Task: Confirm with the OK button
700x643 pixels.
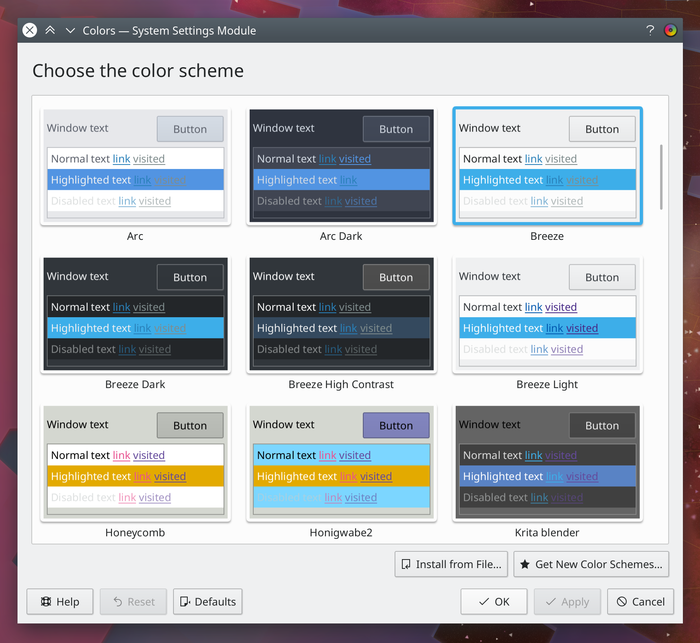Action: (493, 601)
